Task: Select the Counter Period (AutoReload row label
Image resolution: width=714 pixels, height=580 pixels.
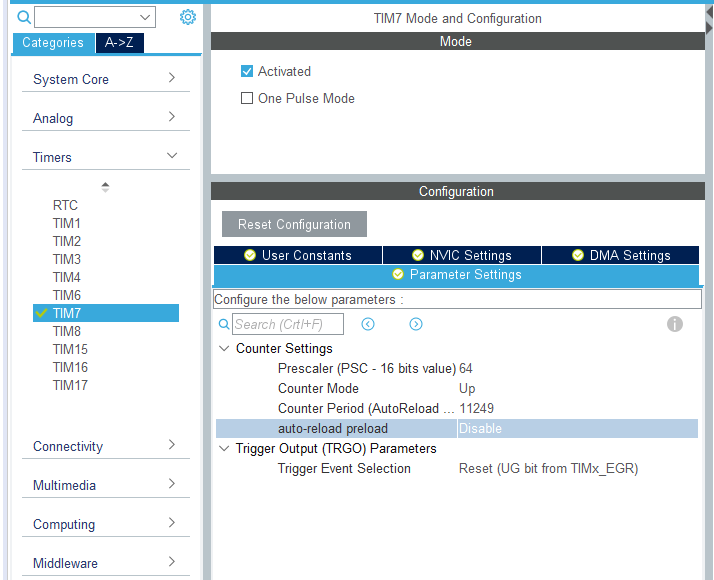Action: pos(366,408)
